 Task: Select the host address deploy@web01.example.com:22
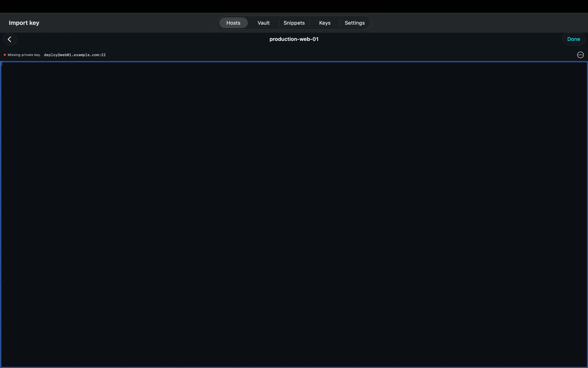[75, 55]
